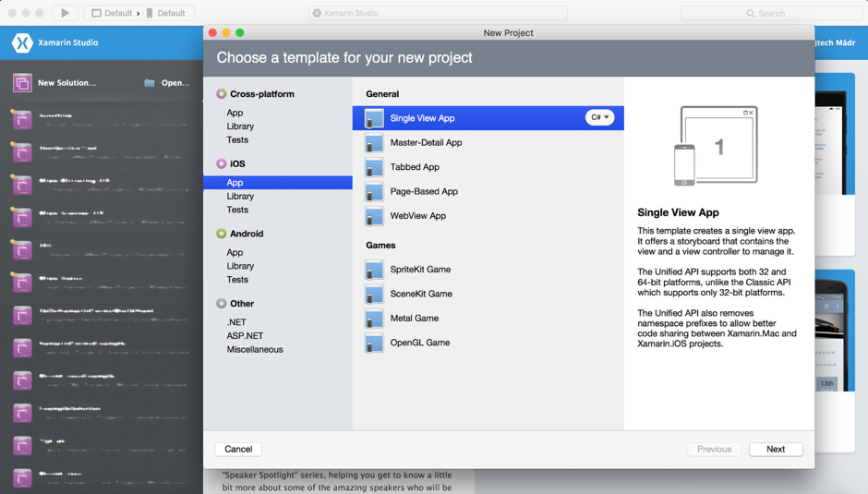Image resolution: width=868 pixels, height=494 pixels.
Task: Click the Next button
Action: [776, 449]
